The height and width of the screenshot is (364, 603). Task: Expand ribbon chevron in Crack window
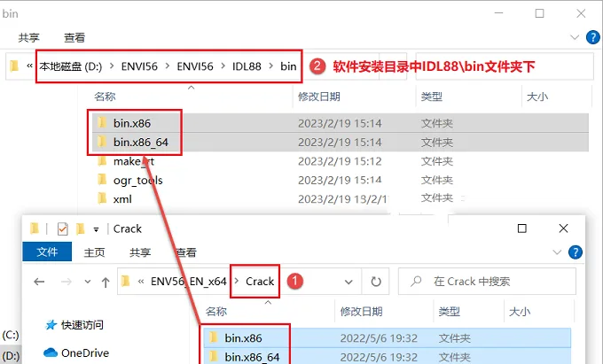557,252
